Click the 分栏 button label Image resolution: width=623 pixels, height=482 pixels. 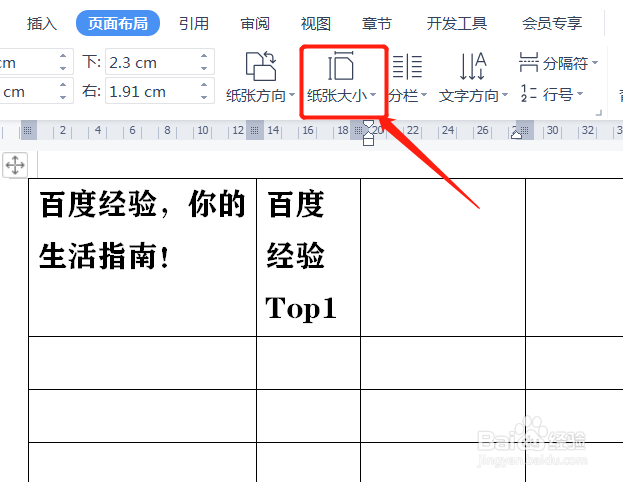404,95
